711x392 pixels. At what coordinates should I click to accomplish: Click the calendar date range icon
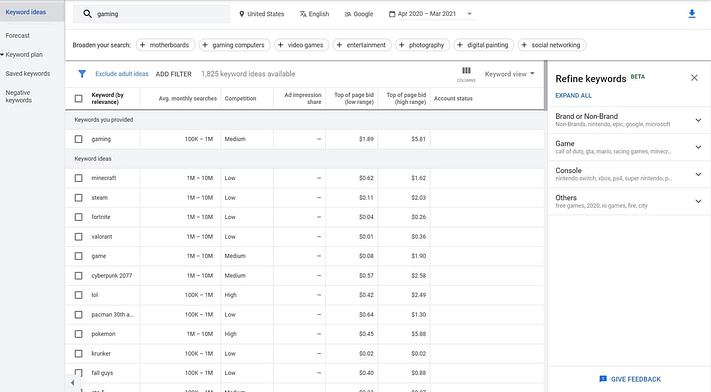click(x=392, y=14)
